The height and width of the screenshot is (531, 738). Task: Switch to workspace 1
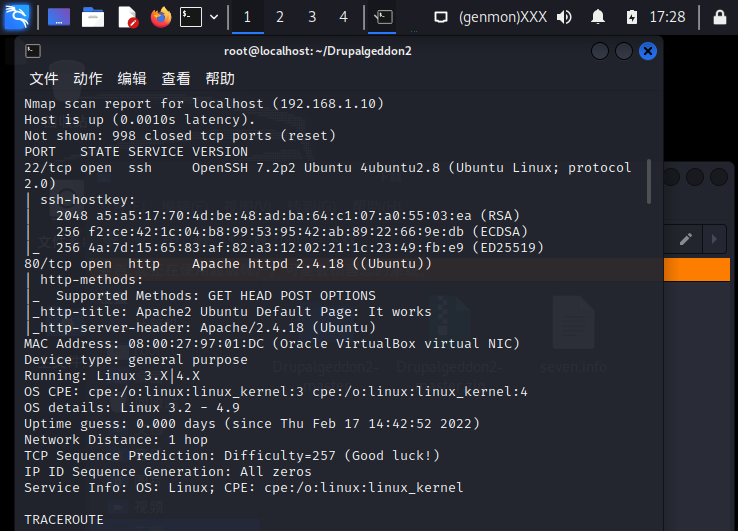point(248,17)
